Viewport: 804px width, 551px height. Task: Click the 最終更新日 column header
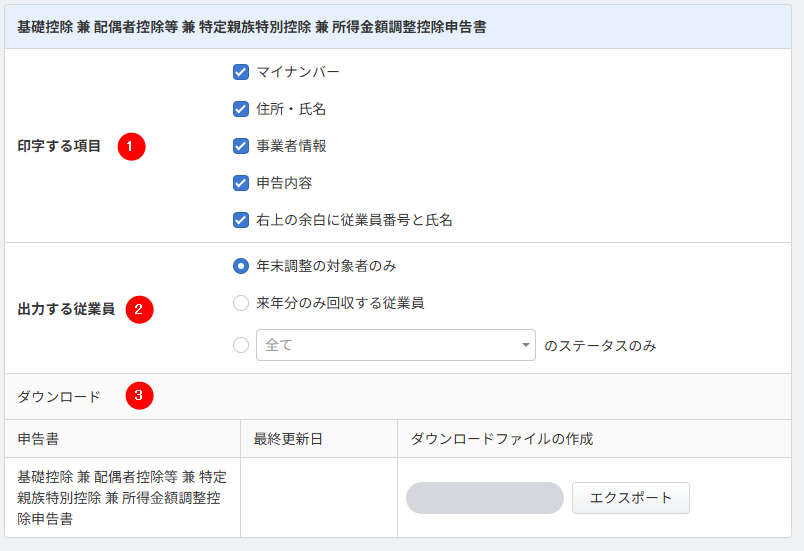[x=287, y=439]
